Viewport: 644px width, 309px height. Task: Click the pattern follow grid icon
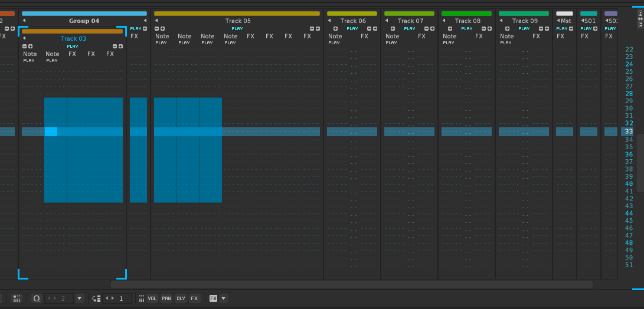pyautogui.click(x=17, y=298)
